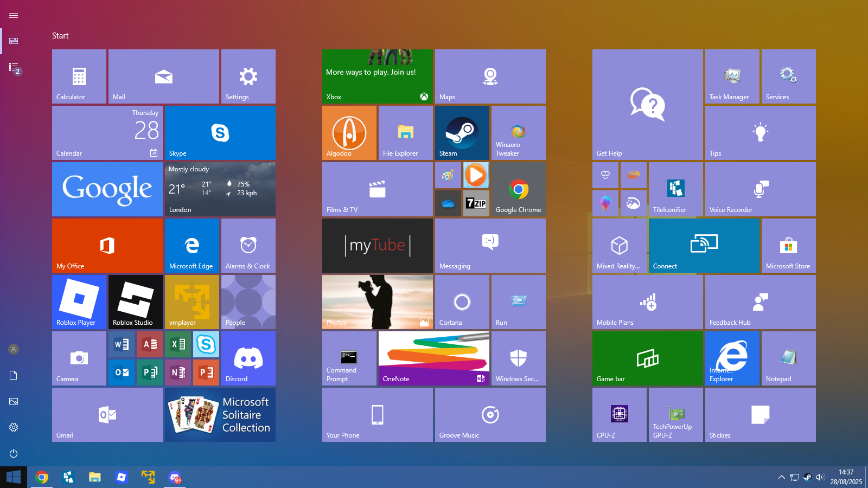
Task: Open Your Phone tile
Action: (378, 415)
